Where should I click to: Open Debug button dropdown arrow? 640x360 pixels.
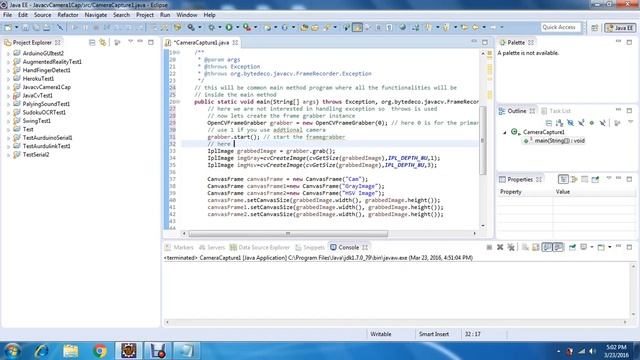click(x=219, y=27)
